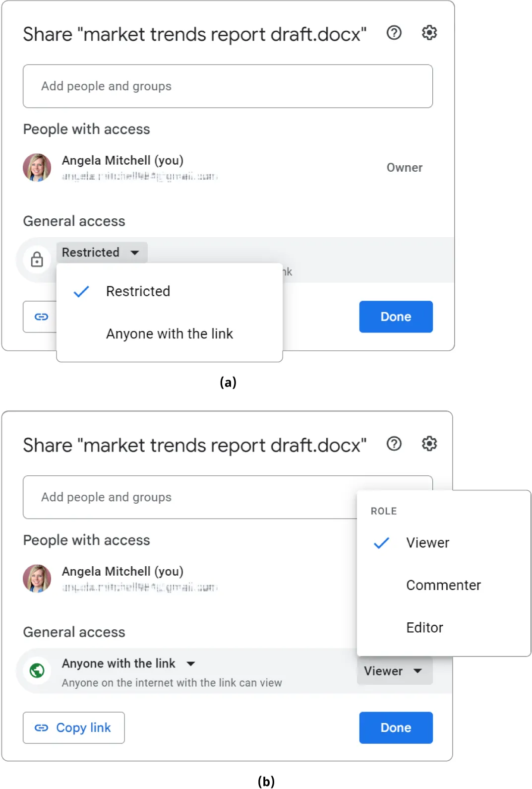Image resolution: width=532 pixels, height=789 pixels.
Task: Click Angela Mitchell's avatar in dialog (b)
Action: point(37,578)
